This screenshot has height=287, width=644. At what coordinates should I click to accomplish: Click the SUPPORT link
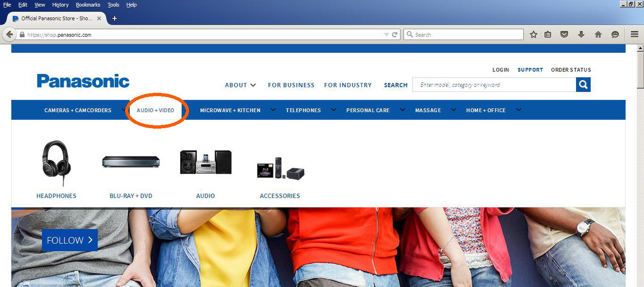tap(530, 70)
